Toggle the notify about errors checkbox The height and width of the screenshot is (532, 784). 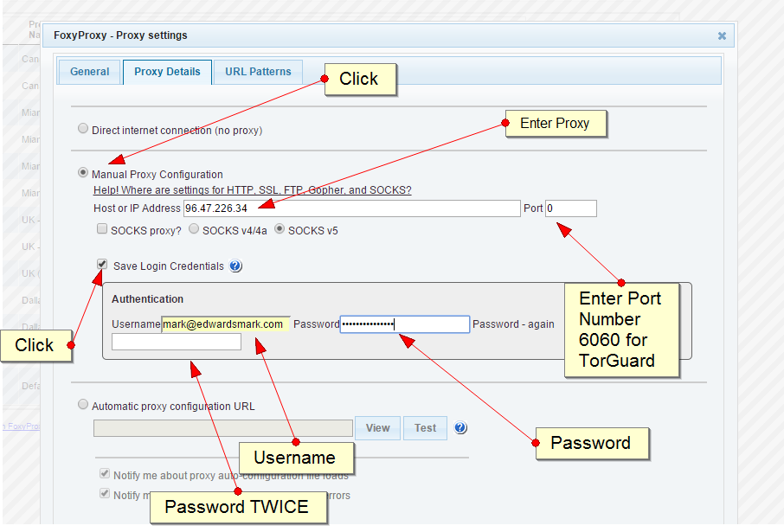pos(105,493)
